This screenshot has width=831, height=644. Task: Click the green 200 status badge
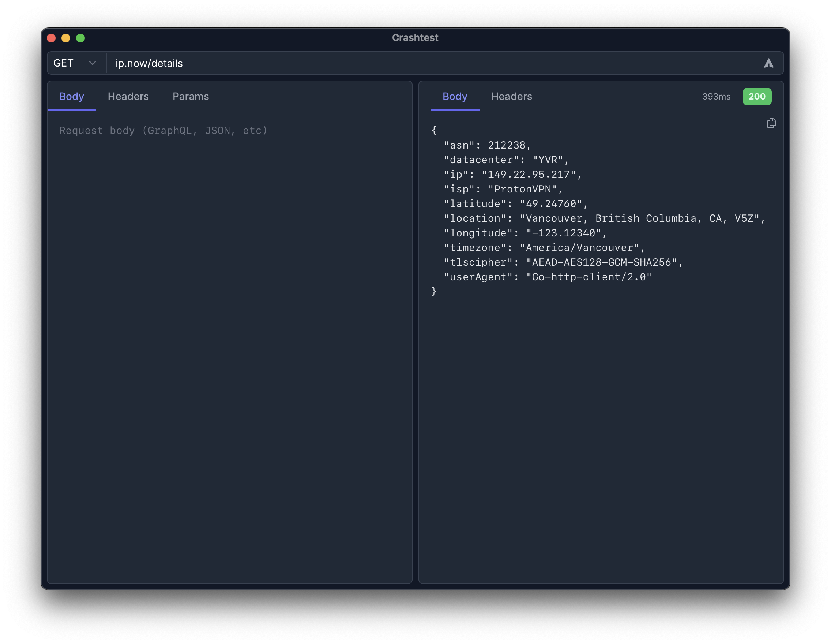point(757,97)
